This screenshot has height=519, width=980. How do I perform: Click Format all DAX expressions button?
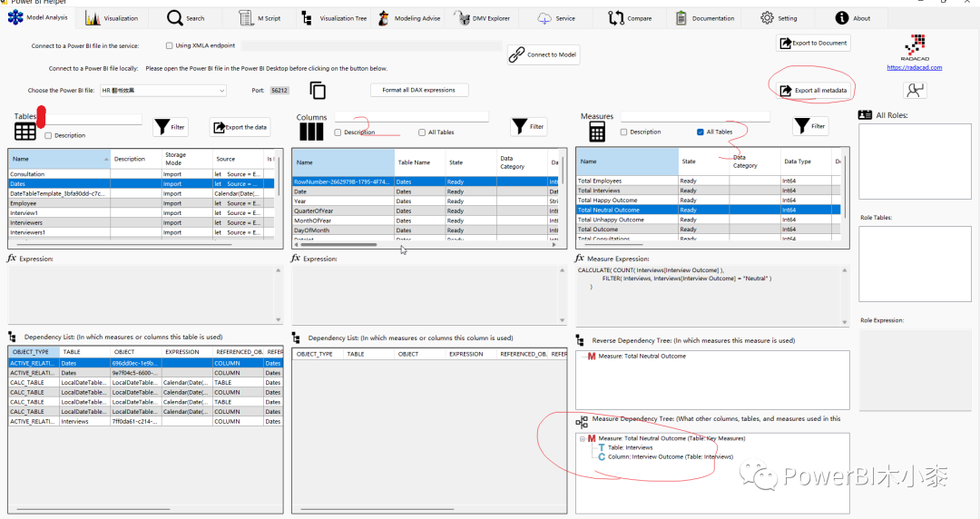coord(418,90)
